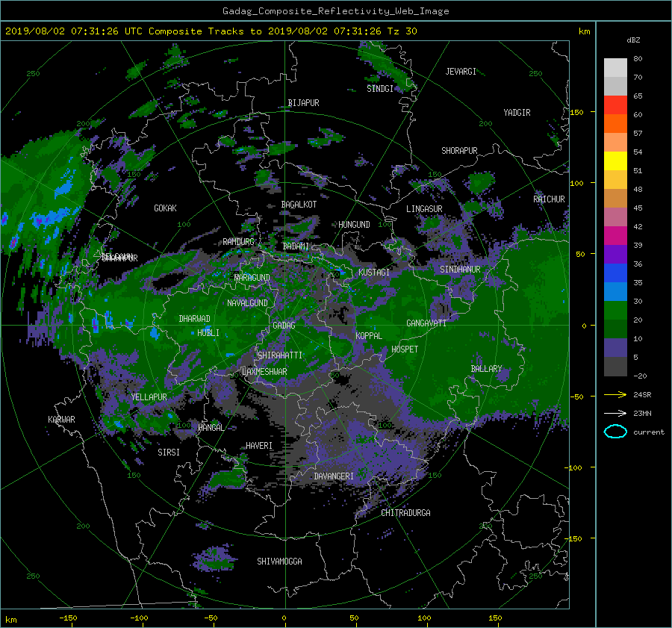
Task: Click the HAVERI city label
Action: [259, 447]
